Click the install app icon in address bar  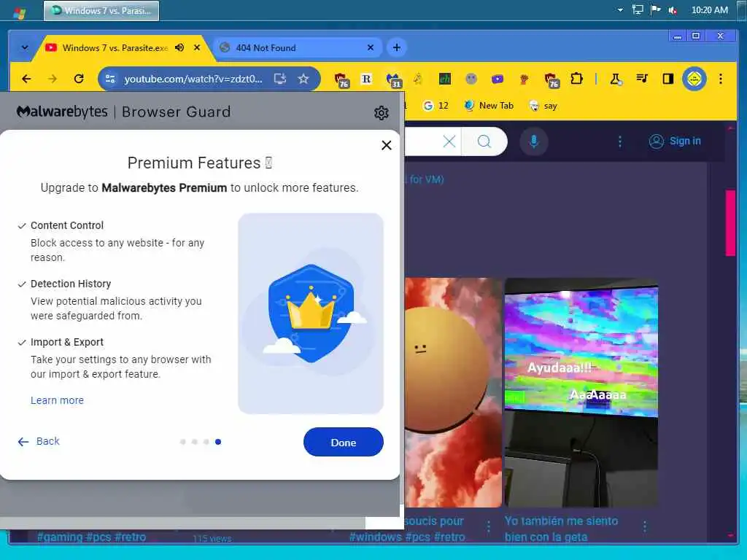(x=280, y=79)
